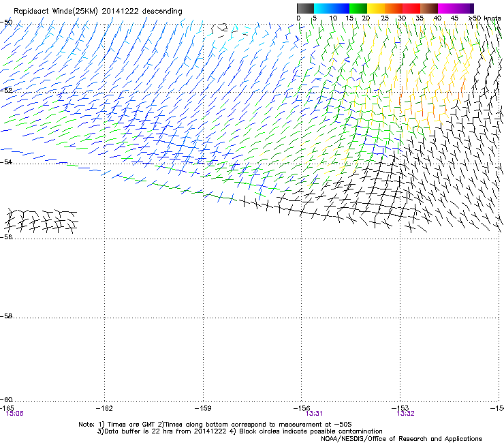The width and height of the screenshot is (504, 443).
Task: Click the 'Data buffer is 22 hrs' note line
Action: pyautogui.click(x=240, y=431)
